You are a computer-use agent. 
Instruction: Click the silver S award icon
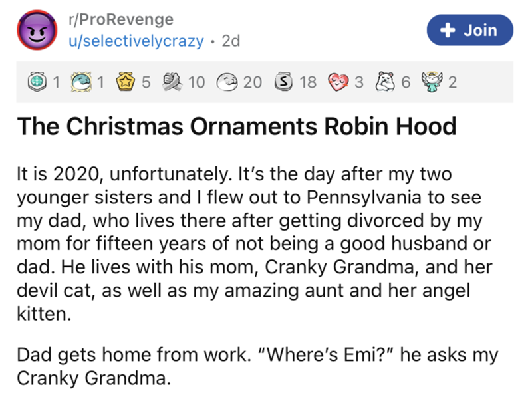pyautogui.click(x=284, y=83)
